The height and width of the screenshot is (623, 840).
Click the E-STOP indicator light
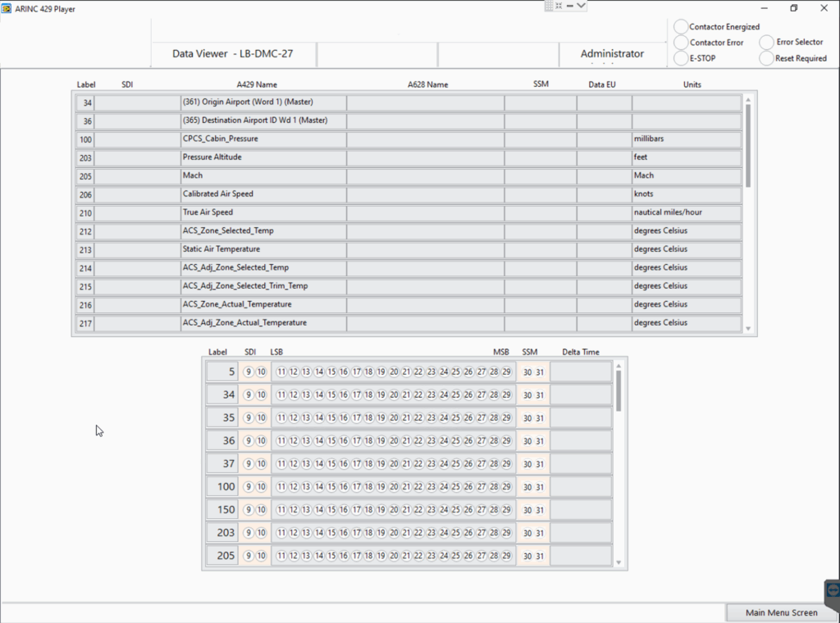click(681, 58)
